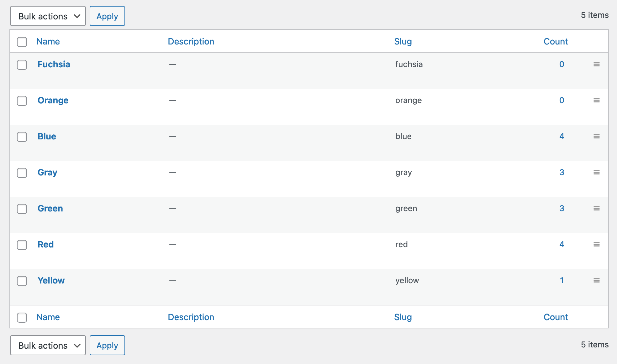Click the row handle icon beside Yellow
The width and height of the screenshot is (617, 364).
coord(597,281)
